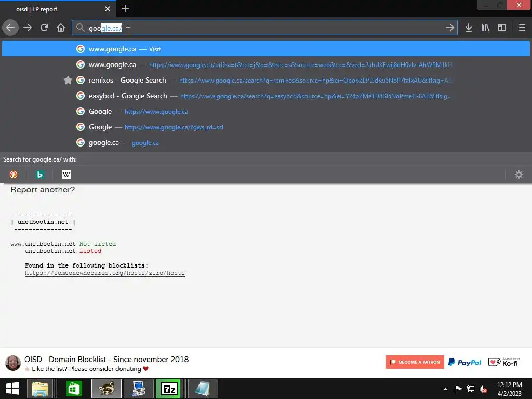Open File Explorer from the taskbar

40,389
